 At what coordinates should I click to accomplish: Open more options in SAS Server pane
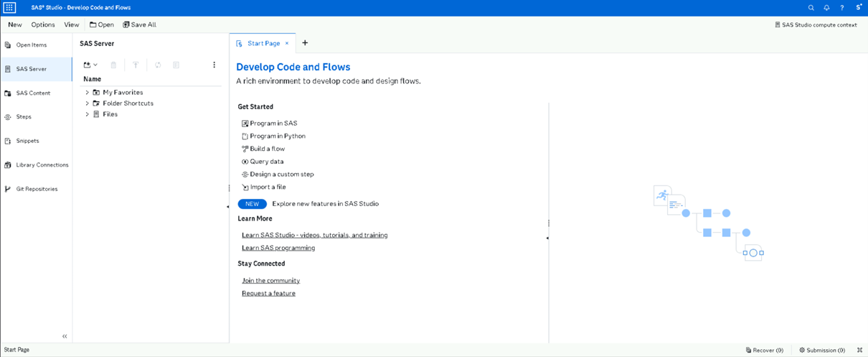(x=214, y=65)
